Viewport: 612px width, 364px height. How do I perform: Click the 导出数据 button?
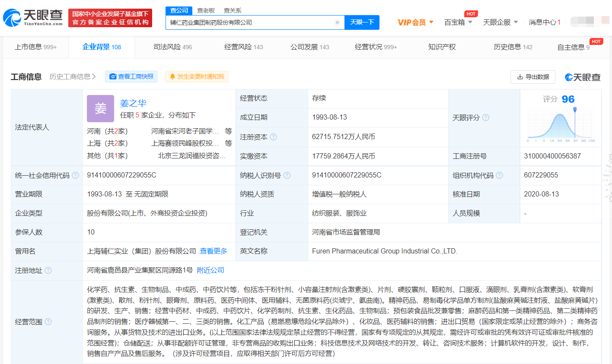(x=533, y=76)
